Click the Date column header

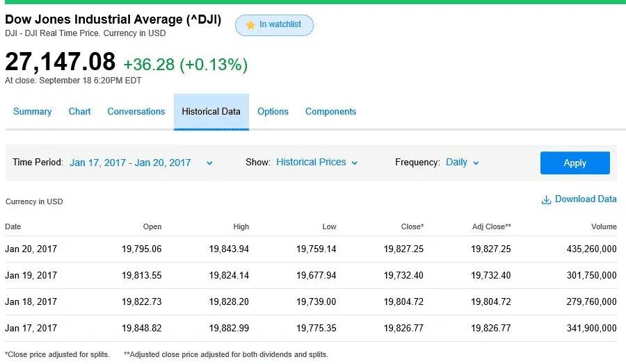coord(13,226)
